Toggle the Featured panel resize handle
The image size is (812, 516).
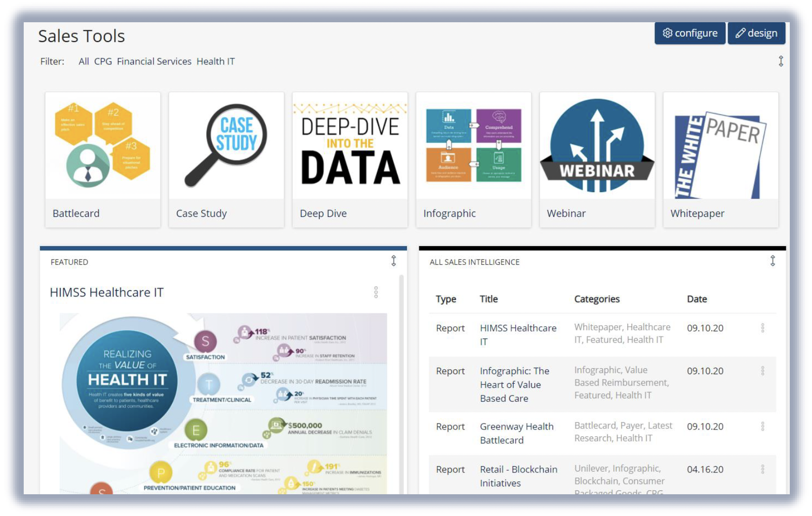click(394, 260)
